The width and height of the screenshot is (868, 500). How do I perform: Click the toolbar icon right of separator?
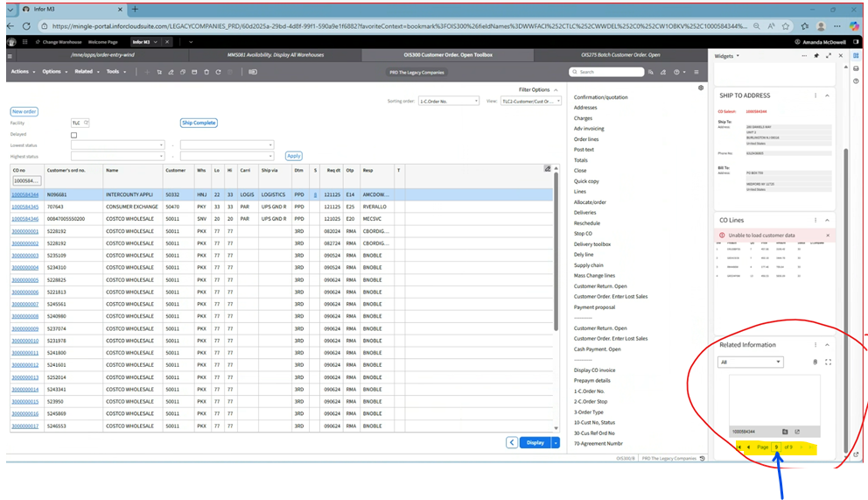click(253, 72)
